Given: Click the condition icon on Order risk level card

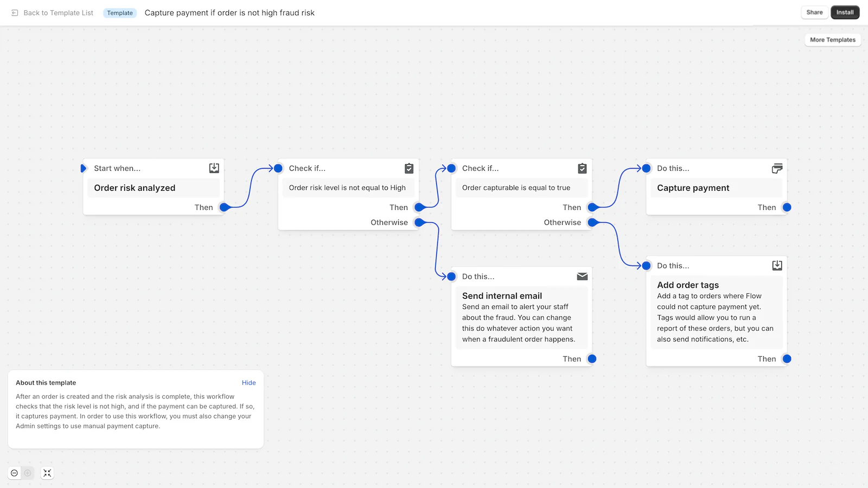Looking at the screenshot, I should (x=409, y=168).
